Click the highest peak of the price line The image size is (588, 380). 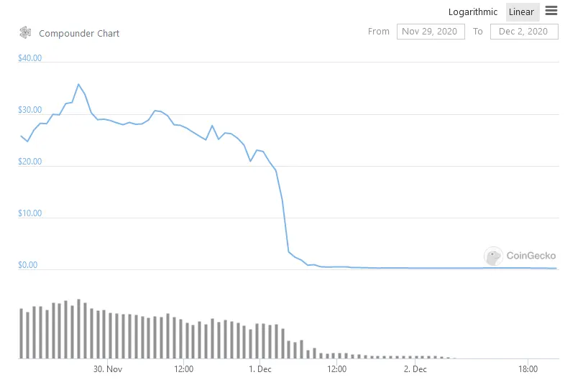78,84
